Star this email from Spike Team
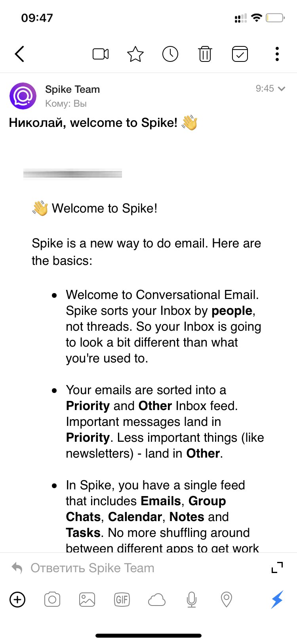Image resolution: width=297 pixels, height=644 pixels. [x=135, y=54]
